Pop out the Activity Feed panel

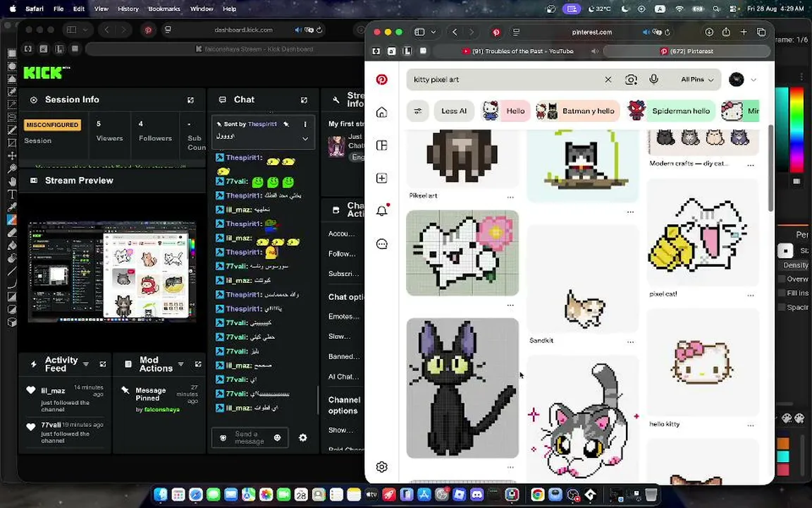(x=102, y=364)
